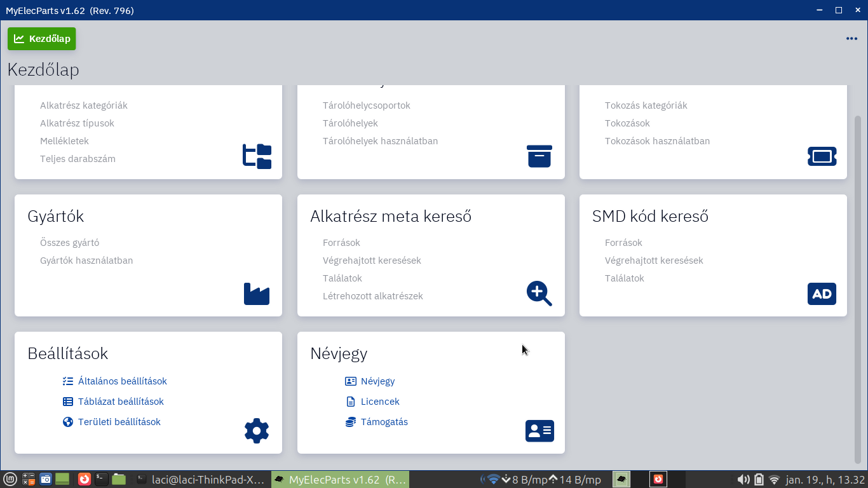The image size is (868, 488).
Task: Click the Teljes darabszám entry
Action: click(x=78, y=159)
